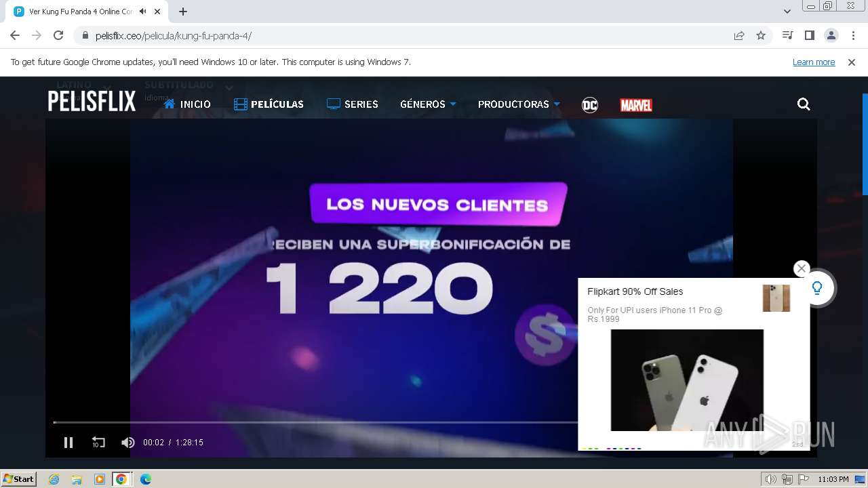Open the site search magnifier
The width and height of the screenshot is (868, 488).
[x=804, y=104]
